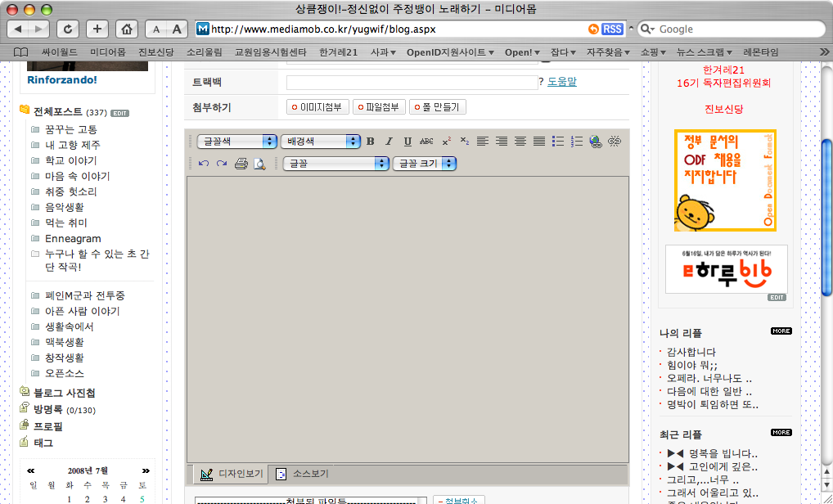Click inside the post editor text area
This screenshot has height=504, width=833.
click(x=407, y=319)
